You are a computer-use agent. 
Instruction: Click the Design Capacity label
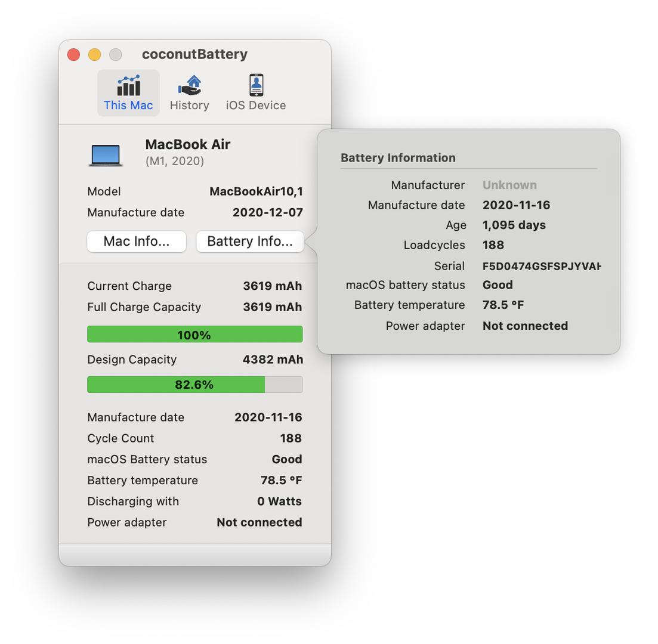pos(132,360)
